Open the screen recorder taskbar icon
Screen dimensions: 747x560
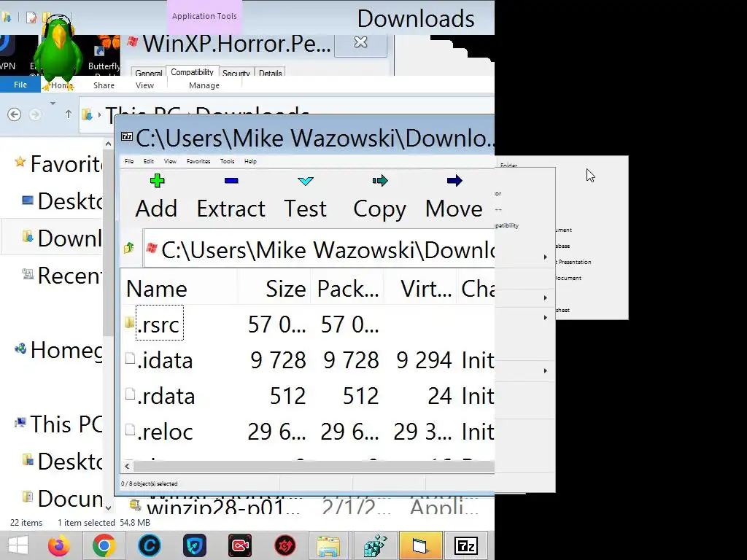point(239,545)
